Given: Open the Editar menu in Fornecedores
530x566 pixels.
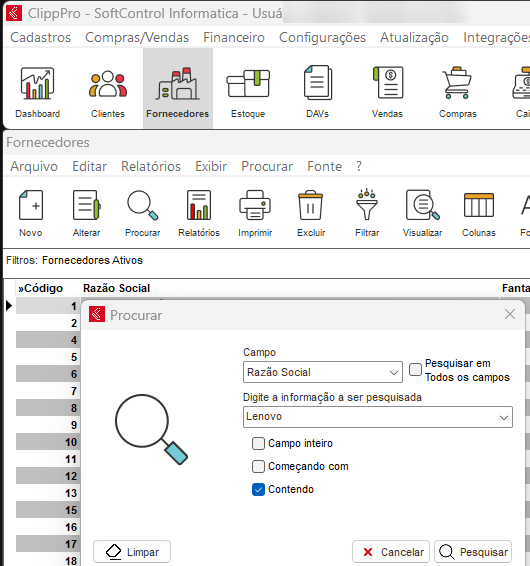Looking at the screenshot, I should tap(90, 166).
